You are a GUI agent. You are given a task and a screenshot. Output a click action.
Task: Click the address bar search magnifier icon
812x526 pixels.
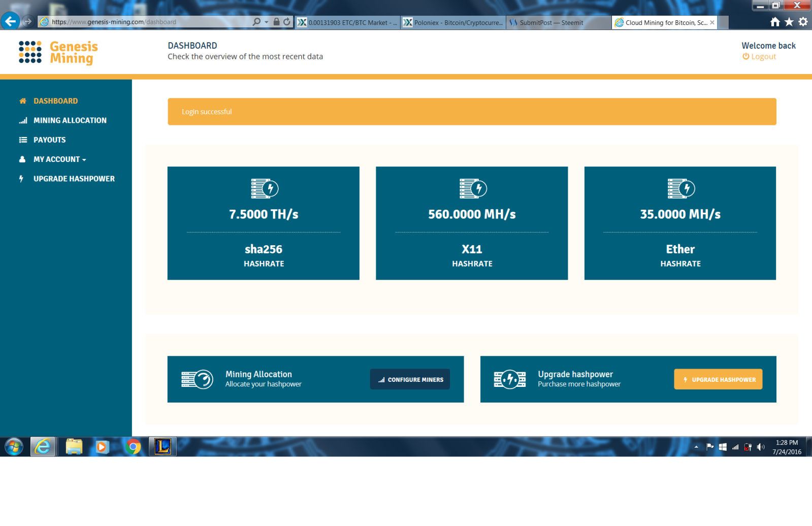coord(256,22)
